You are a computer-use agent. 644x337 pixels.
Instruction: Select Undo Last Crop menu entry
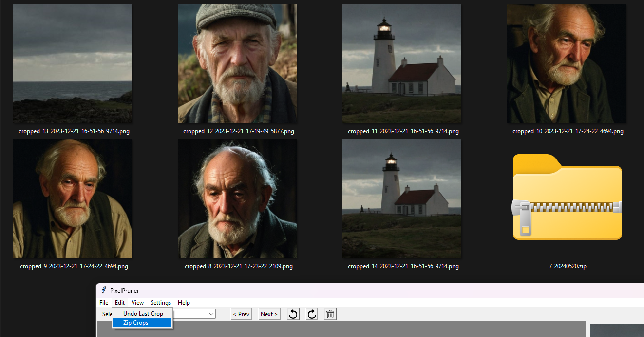pyautogui.click(x=143, y=314)
